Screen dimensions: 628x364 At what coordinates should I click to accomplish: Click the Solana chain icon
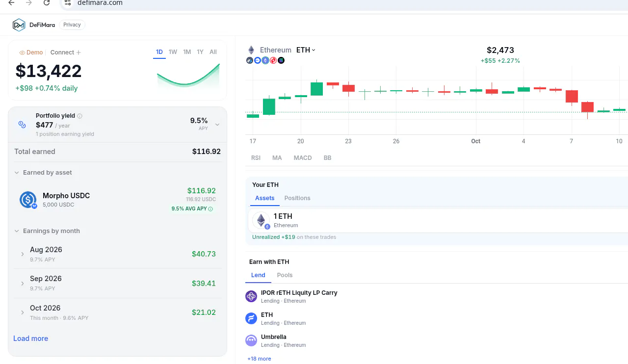281,60
